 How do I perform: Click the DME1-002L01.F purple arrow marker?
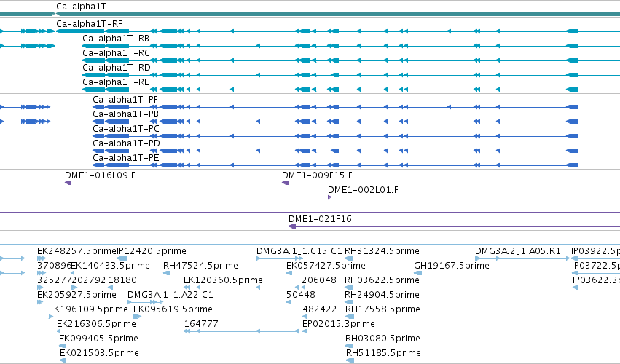(330, 197)
